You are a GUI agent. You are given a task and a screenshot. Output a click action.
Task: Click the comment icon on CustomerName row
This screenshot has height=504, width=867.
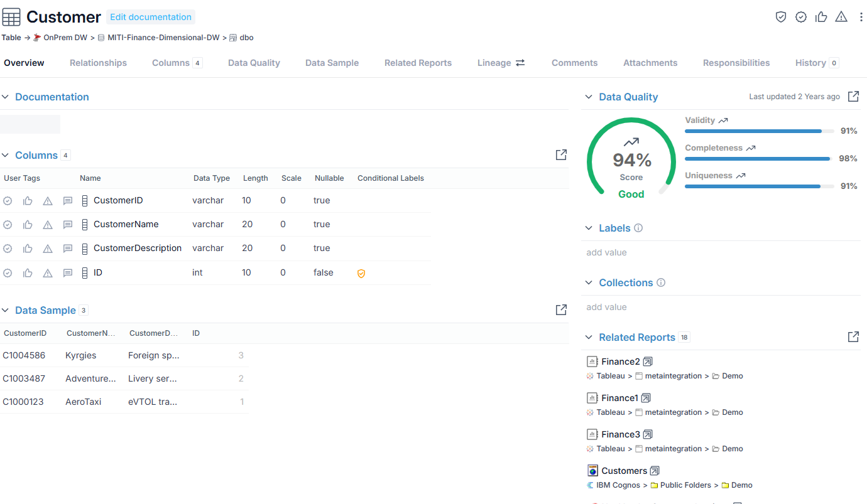68,225
